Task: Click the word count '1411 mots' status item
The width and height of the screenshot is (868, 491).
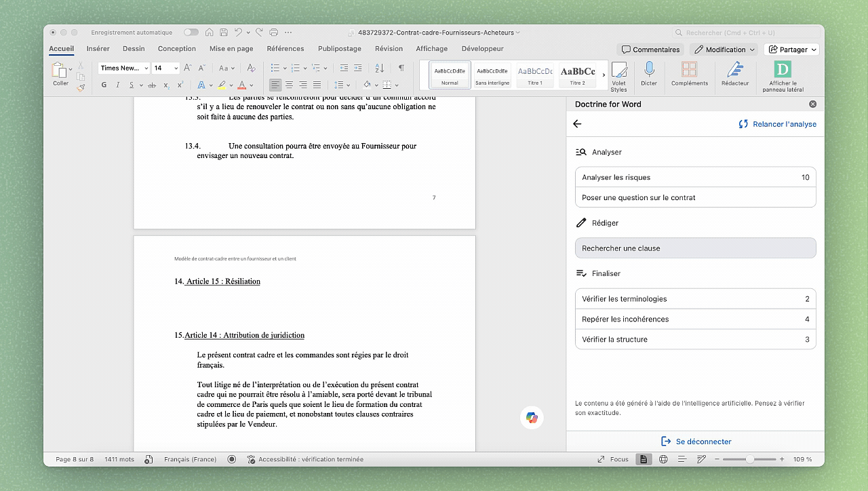Action: [x=119, y=459]
